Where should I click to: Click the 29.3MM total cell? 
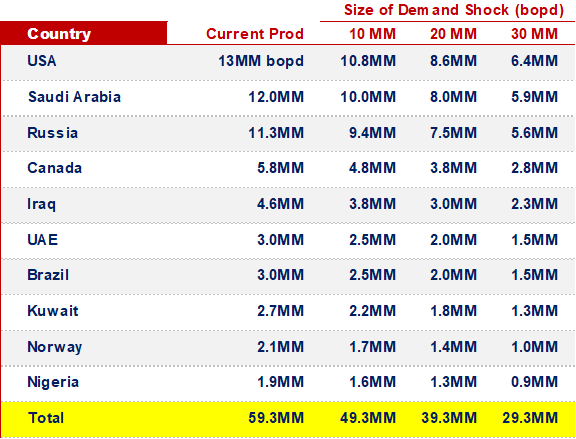(x=530, y=418)
